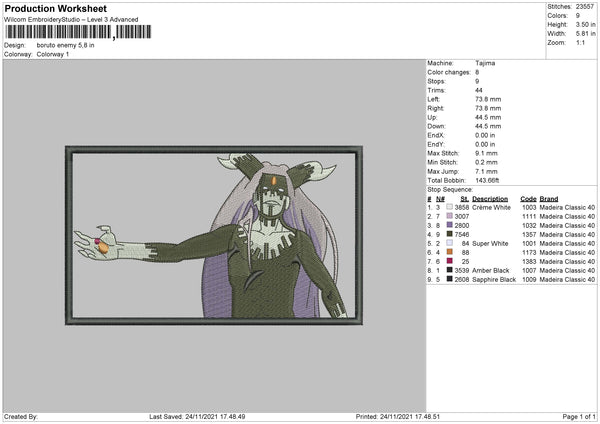
Task: Click the Sapphire Black color swatch
Action: pos(449,279)
